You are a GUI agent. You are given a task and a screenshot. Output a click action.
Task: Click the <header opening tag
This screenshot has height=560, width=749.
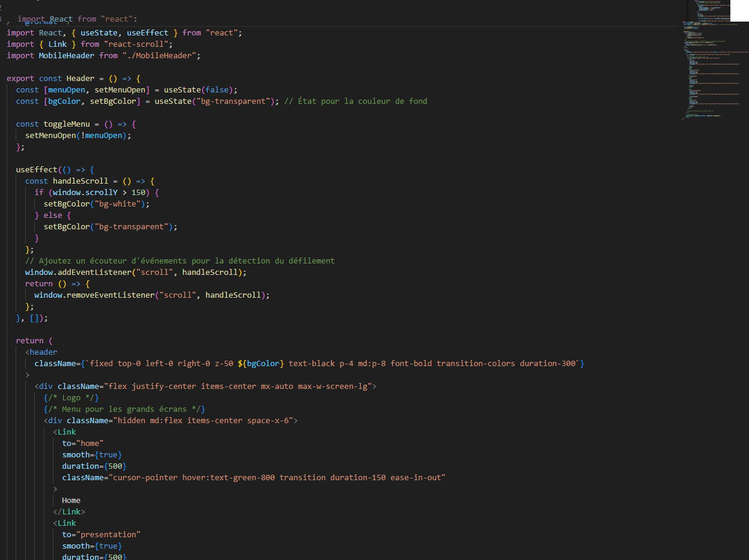[41, 352]
